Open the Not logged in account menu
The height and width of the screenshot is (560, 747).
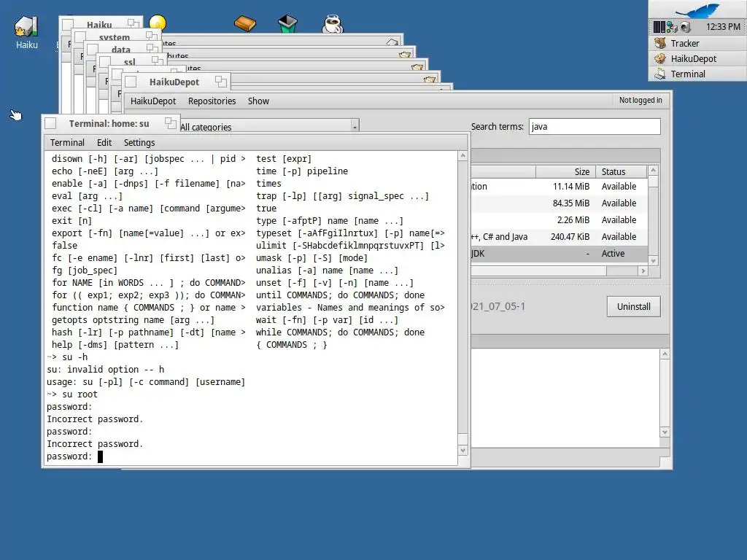pyautogui.click(x=640, y=100)
